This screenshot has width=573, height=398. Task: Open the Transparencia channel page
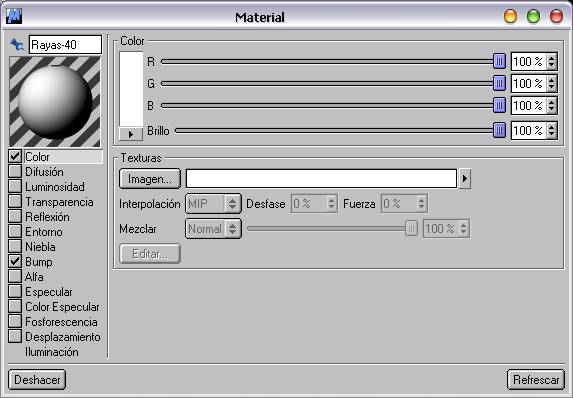[59, 202]
